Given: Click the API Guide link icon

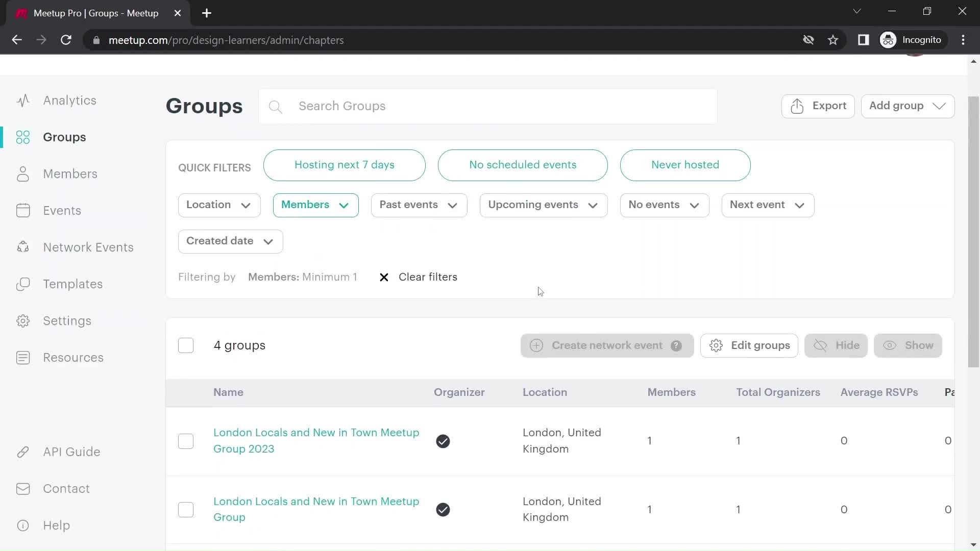Looking at the screenshot, I should coord(23,452).
